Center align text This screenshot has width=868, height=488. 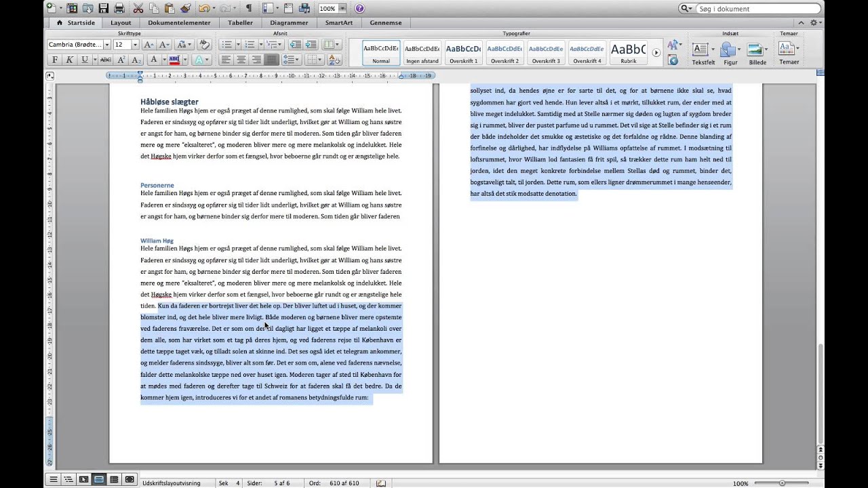(241, 60)
